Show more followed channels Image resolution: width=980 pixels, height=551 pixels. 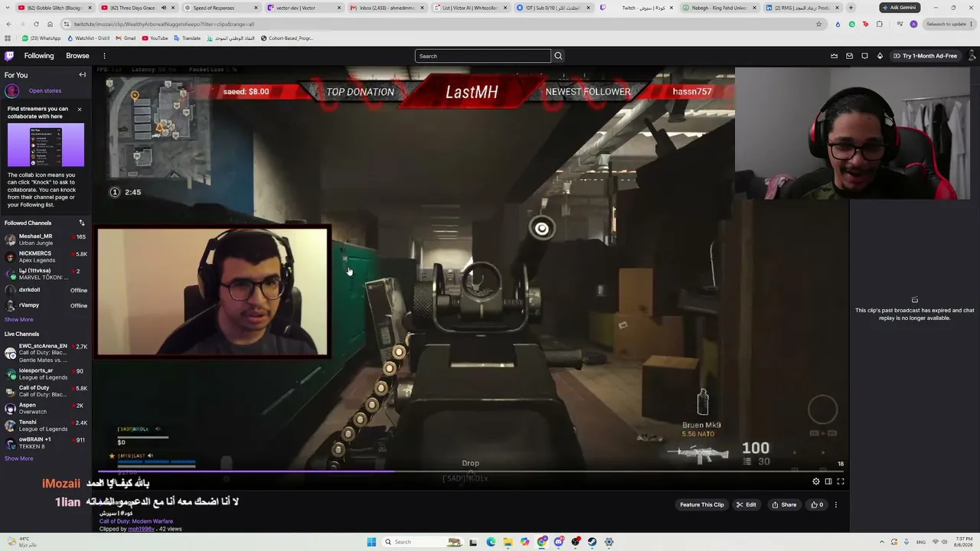click(x=18, y=320)
